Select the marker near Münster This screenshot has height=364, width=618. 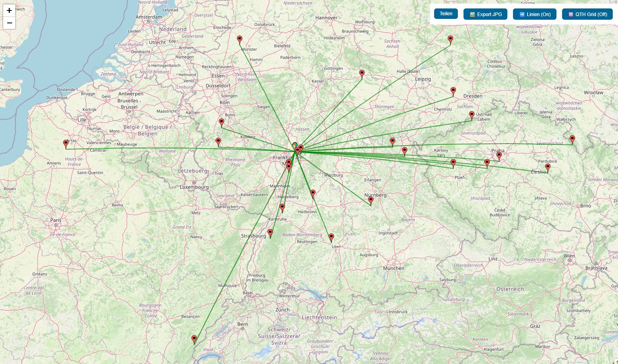(240, 39)
